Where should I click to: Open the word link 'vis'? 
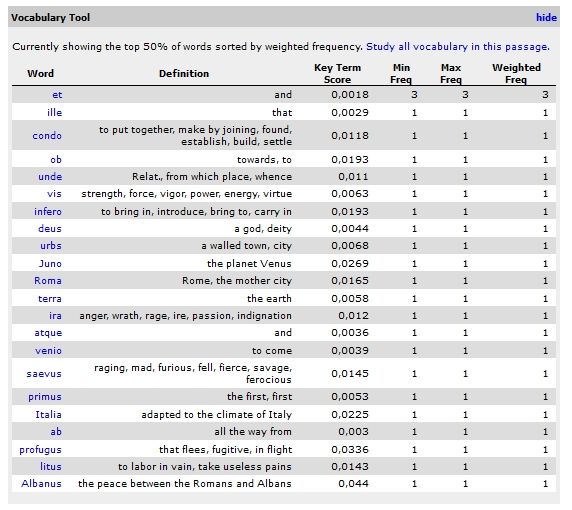tap(54, 194)
